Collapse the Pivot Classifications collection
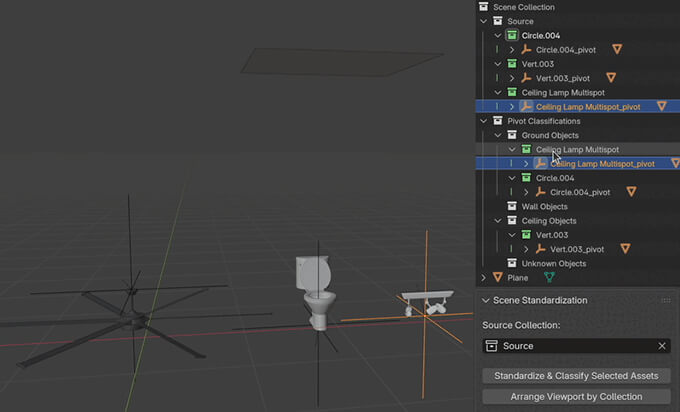 (x=485, y=121)
